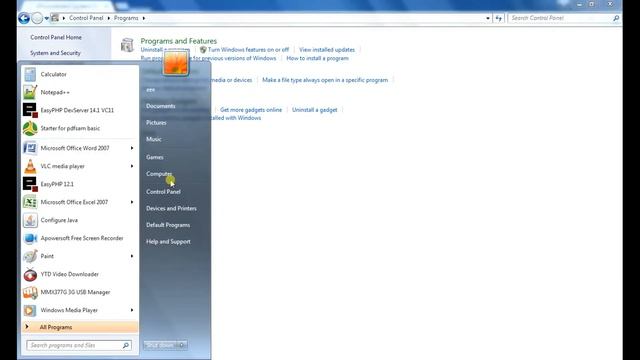Expand Word 2007 jump list arrow
The width and height of the screenshot is (640, 360).
132,148
